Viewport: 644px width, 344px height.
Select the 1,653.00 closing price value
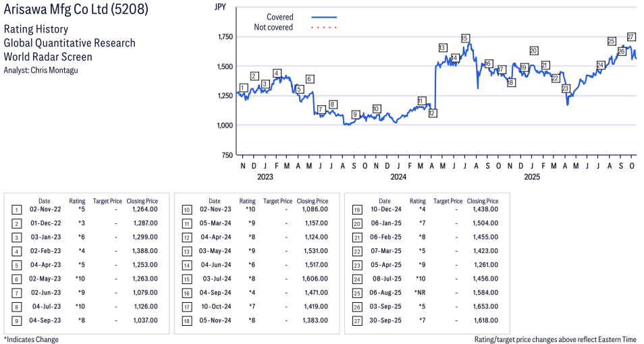pyautogui.click(x=482, y=307)
